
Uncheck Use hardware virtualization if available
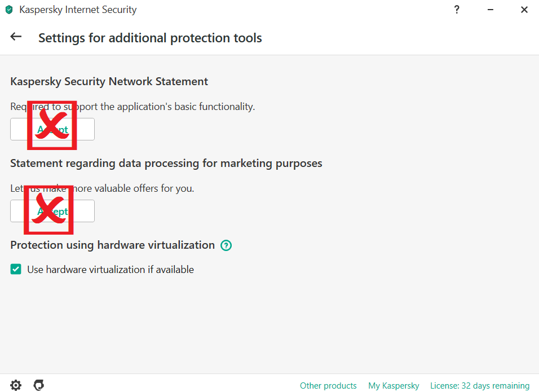pyautogui.click(x=16, y=270)
